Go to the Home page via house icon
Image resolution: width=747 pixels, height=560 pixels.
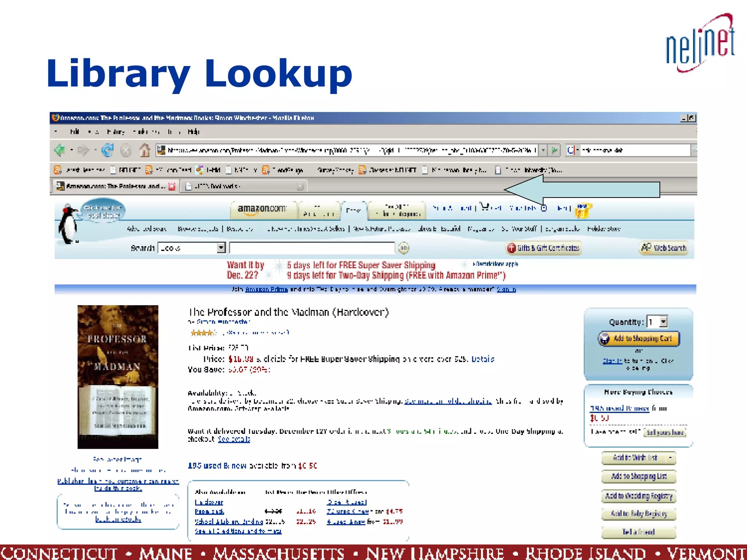tap(145, 150)
